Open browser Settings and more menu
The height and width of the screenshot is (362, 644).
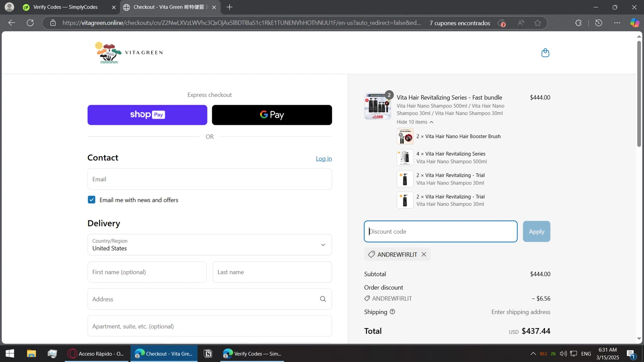coord(617,23)
